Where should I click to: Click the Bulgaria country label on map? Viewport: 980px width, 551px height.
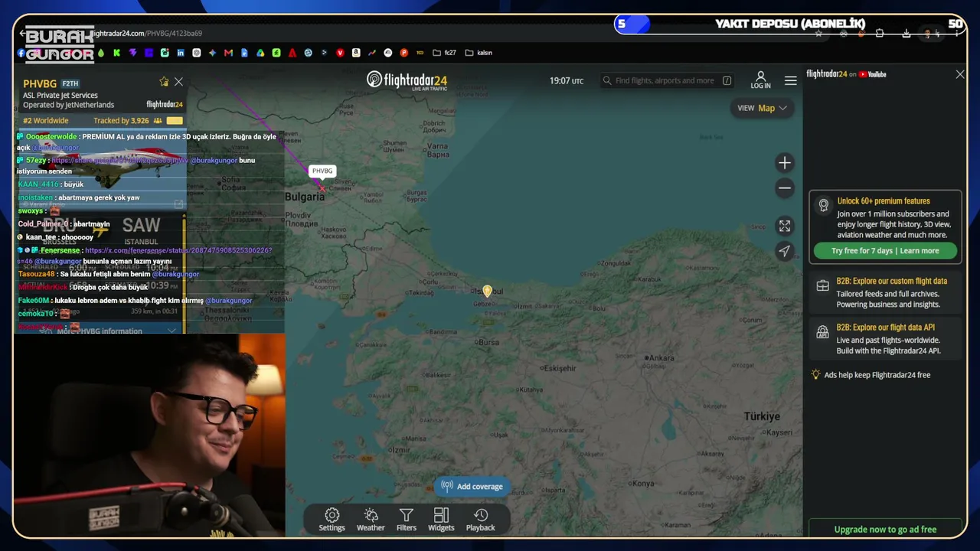click(x=305, y=197)
